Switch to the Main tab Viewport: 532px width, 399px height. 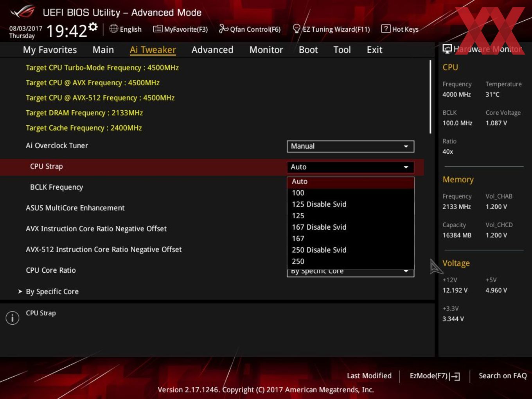click(103, 50)
